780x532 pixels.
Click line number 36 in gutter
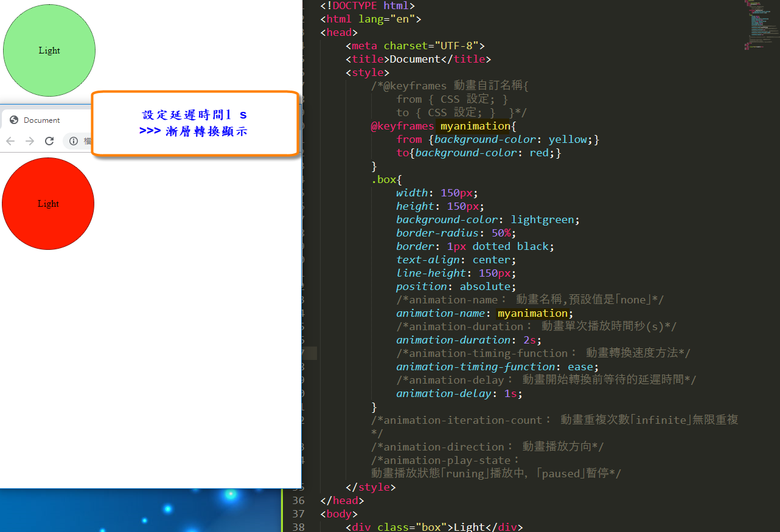tap(298, 500)
